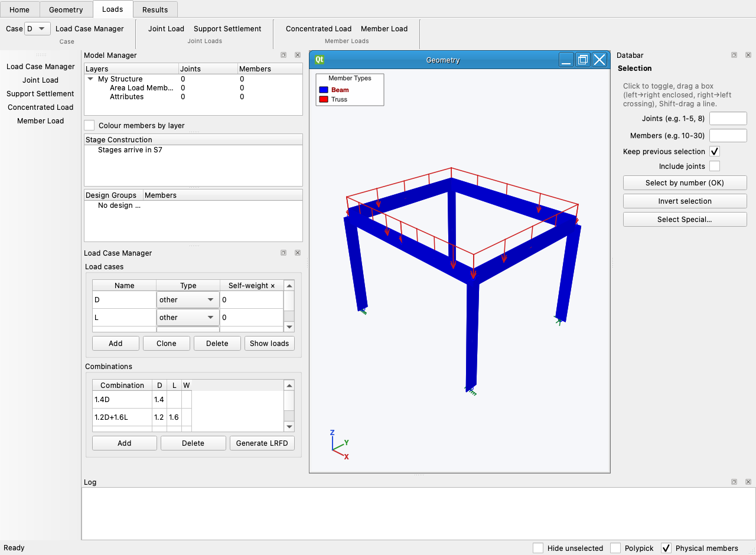Close the Databar panel
756x555 pixels.
tap(748, 55)
